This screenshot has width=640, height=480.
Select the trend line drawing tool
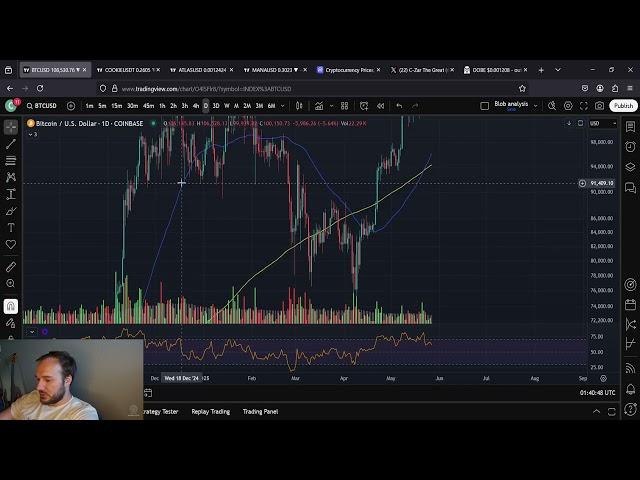(11, 143)
